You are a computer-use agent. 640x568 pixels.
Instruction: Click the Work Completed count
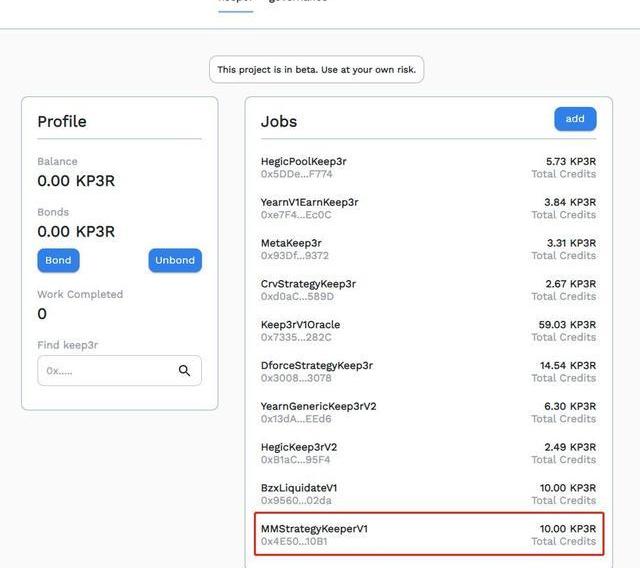(x=42, y=314)
